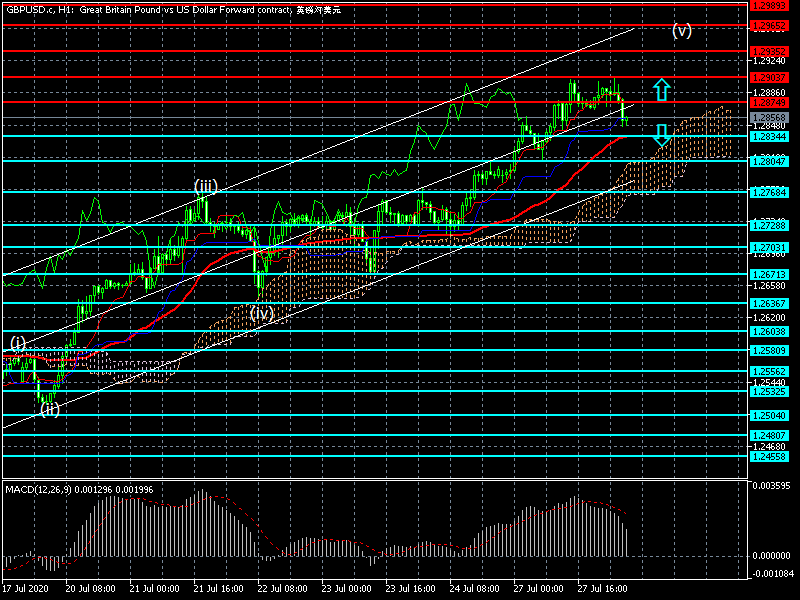Select the red 1.29352 price label
The image size is (800, 600).
769,52
